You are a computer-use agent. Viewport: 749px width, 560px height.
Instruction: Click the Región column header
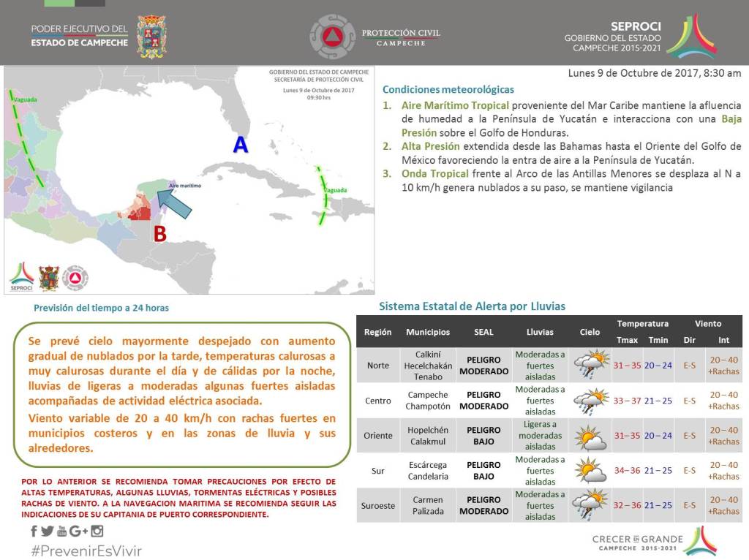click(378, 332)
